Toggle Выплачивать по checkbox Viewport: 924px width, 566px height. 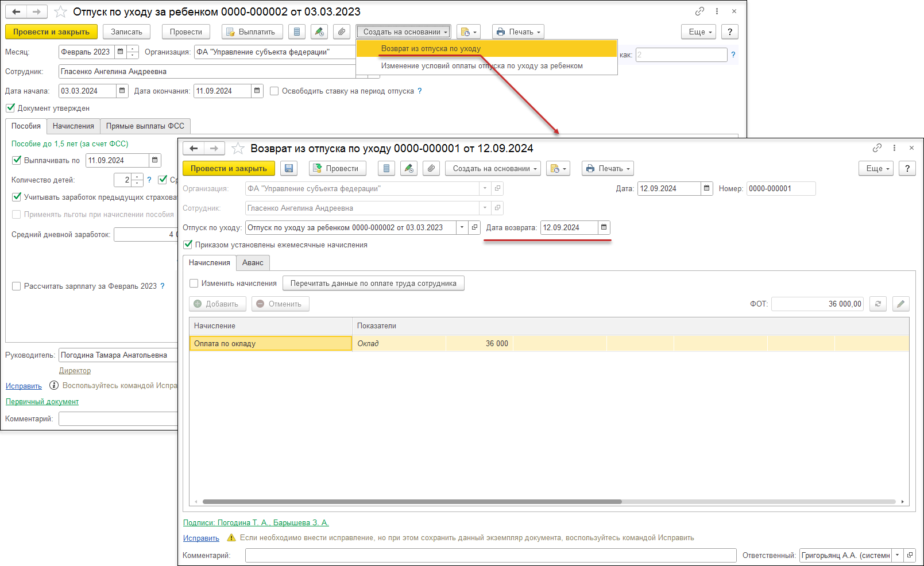coord(17,160)
